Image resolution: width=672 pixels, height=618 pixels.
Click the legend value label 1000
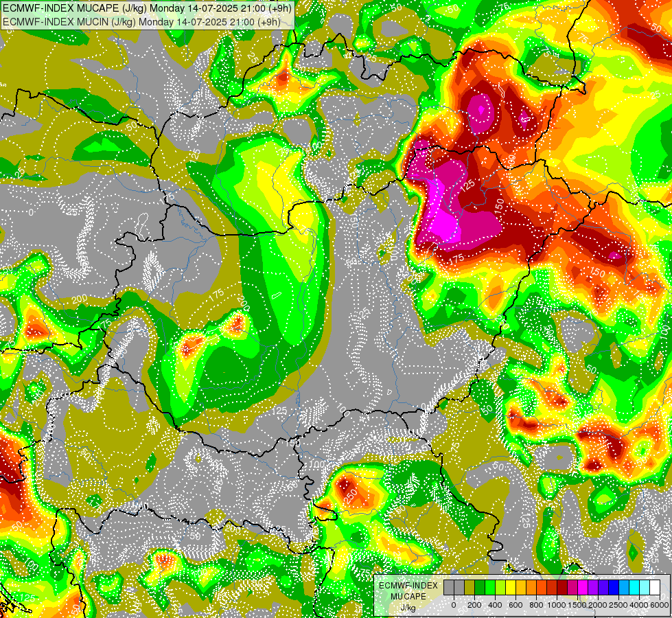point(557,605)
